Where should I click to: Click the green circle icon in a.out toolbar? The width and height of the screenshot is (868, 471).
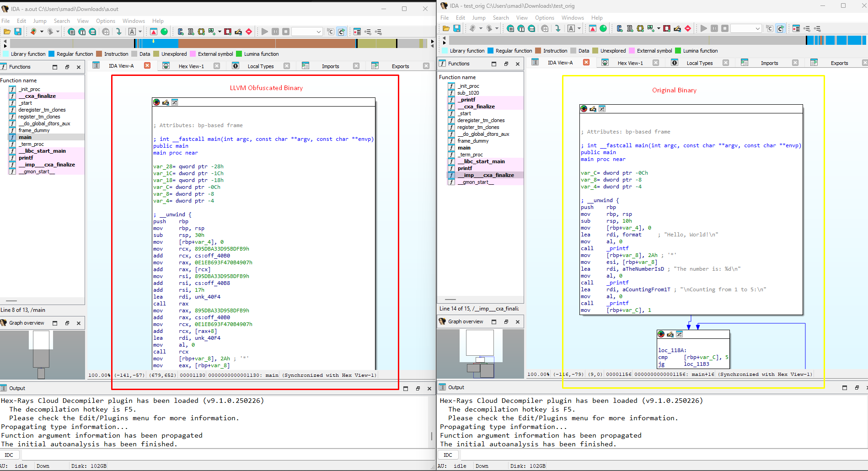[x=164, y=32]
